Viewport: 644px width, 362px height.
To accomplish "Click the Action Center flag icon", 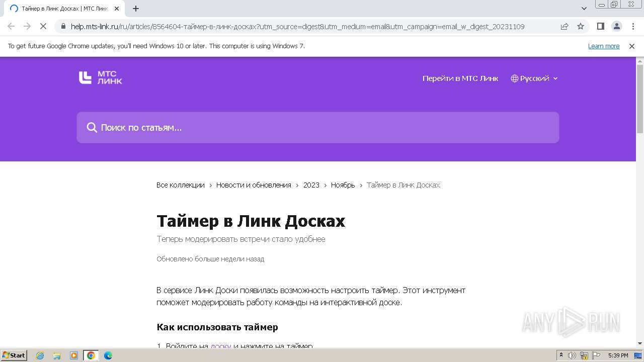I will click(596, 355).
